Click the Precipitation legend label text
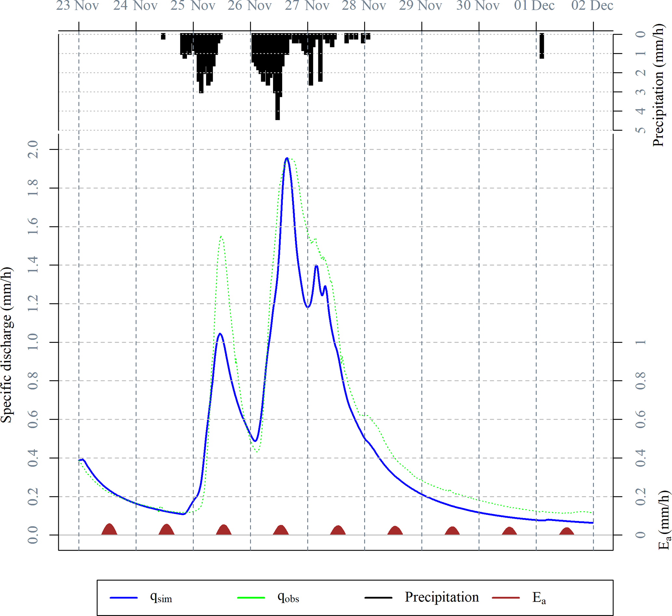Image resolution: width=672 pixels, height=616 pixels. point(442,597)
